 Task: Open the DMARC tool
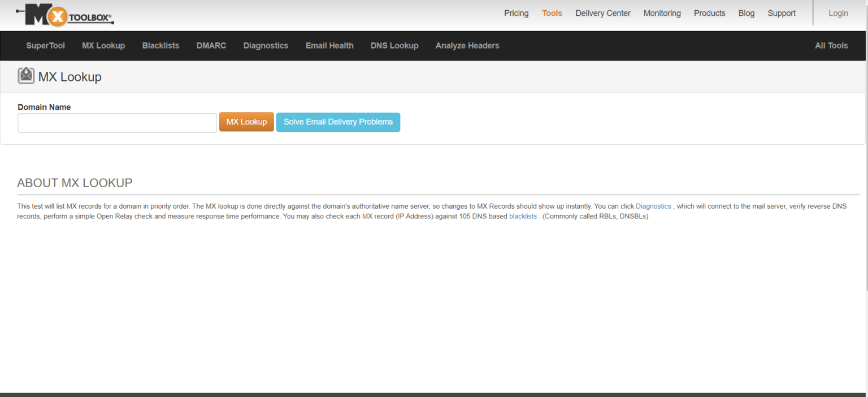[x=211, y=45]
